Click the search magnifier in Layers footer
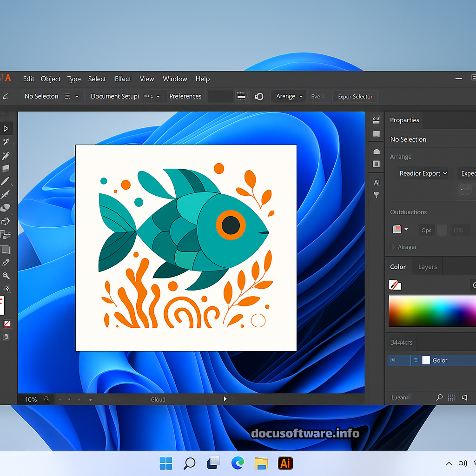Image resolution: width=476 pixels, height=476 pixels. [x=439, y=397]
